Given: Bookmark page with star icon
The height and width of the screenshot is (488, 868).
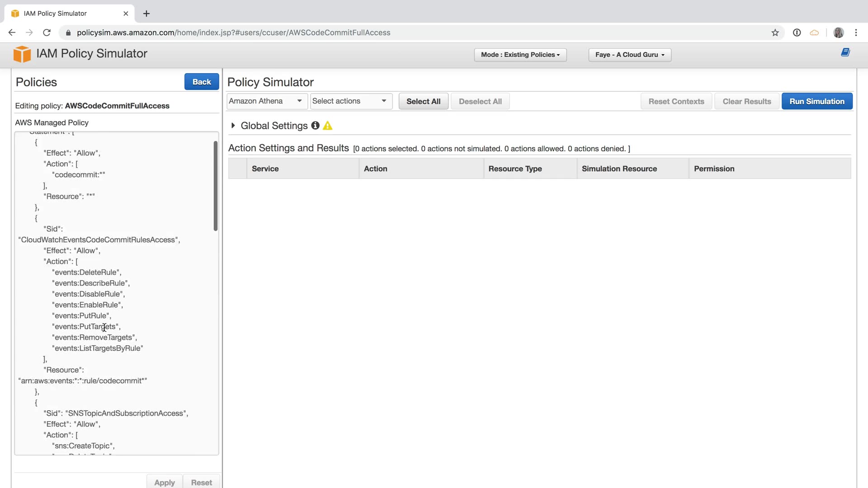Looking at the screenshot, I should pyautogui.click(x=775, y=33).
